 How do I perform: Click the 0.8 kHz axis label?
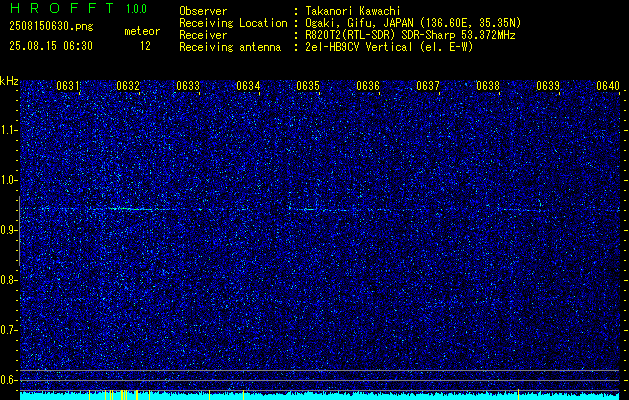pyautogui.click(x=9, y=280)
